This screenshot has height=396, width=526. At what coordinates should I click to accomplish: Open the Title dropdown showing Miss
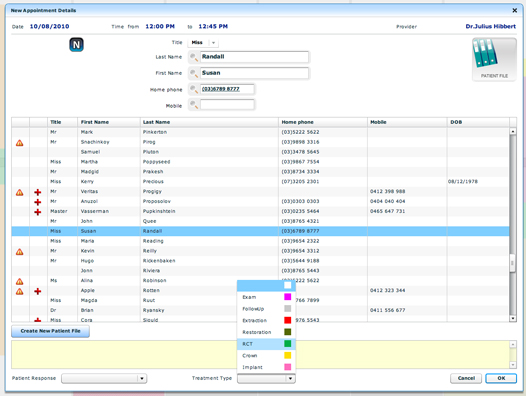coord(203,43)
